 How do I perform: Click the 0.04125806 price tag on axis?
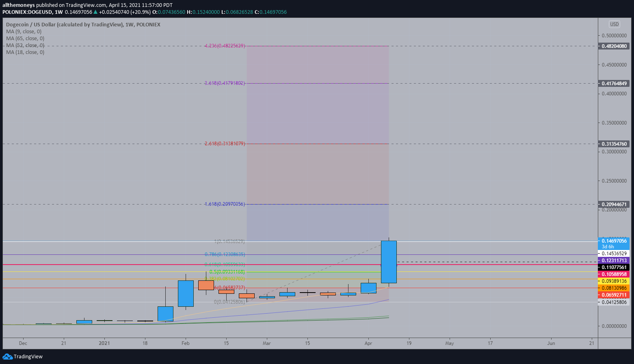coord(614,302)
